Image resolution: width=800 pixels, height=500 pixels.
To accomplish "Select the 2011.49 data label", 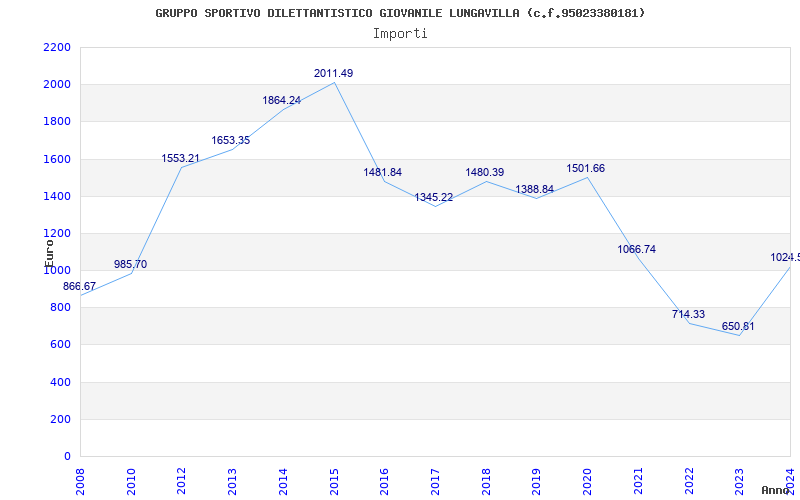I will (x=333, y=73).
